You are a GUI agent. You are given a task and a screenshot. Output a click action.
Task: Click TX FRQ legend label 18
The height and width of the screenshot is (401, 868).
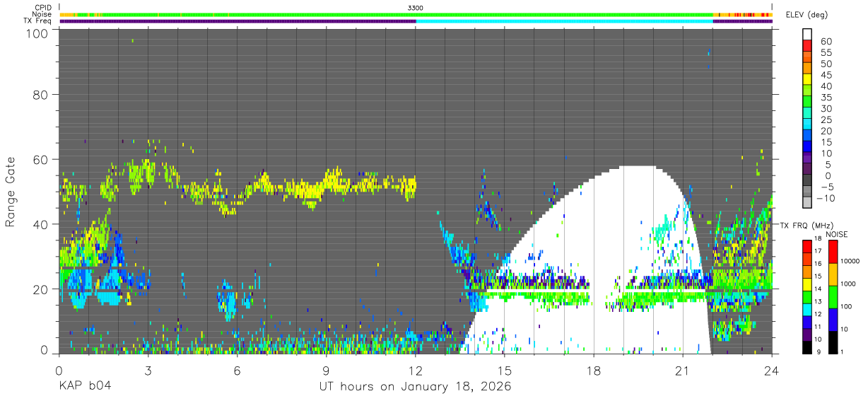(819, 239)
